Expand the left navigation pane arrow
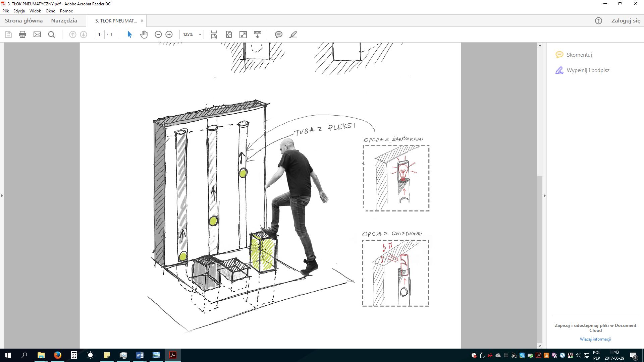This screenshot has height=362, width=644. point(2,195)
